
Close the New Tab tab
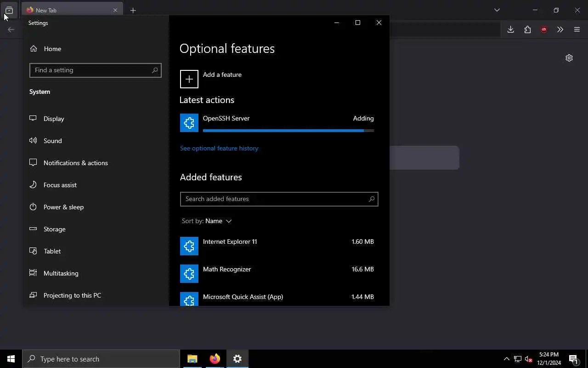tap(115, 10)
